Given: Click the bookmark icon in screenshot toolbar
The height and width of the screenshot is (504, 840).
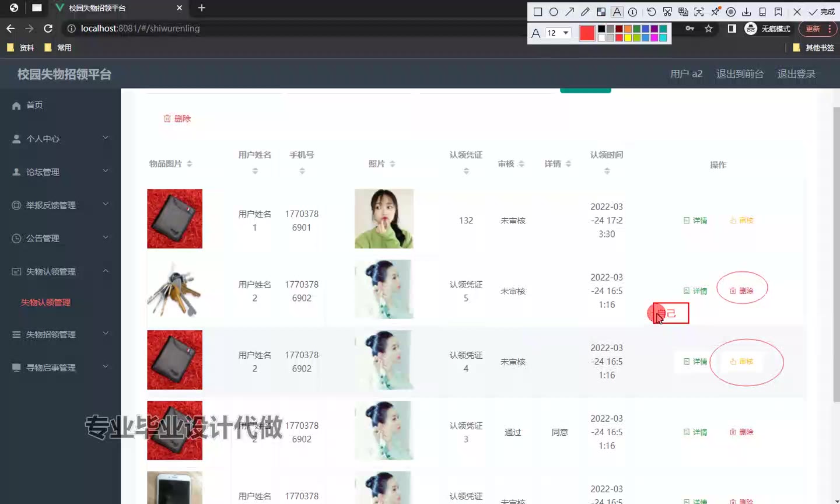Looking at the screenshot, I should click(778, 12).
